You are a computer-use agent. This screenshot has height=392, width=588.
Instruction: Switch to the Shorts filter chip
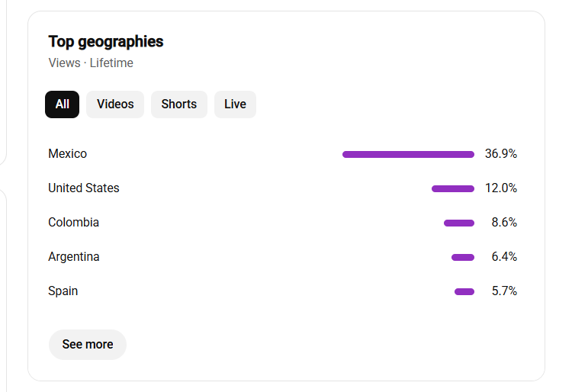pyautogui.click(x=179, y=104)
